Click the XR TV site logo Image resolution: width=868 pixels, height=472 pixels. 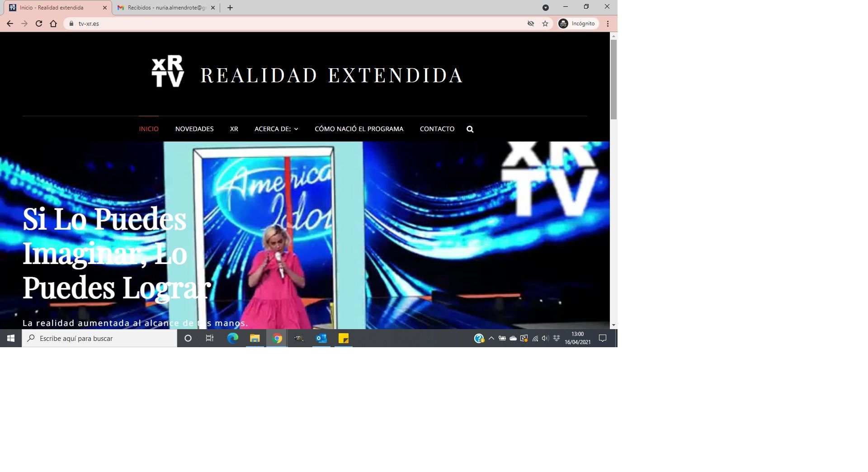point(168,71)
